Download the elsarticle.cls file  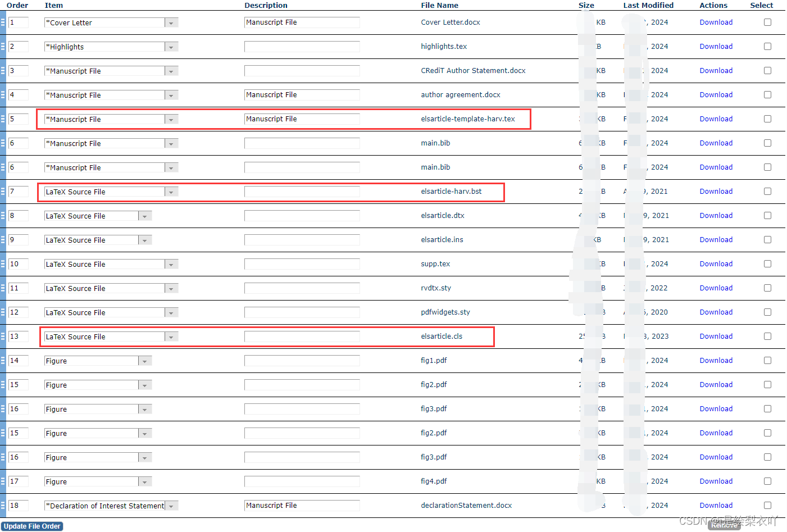pyautogui.click(x=716, y=337)
